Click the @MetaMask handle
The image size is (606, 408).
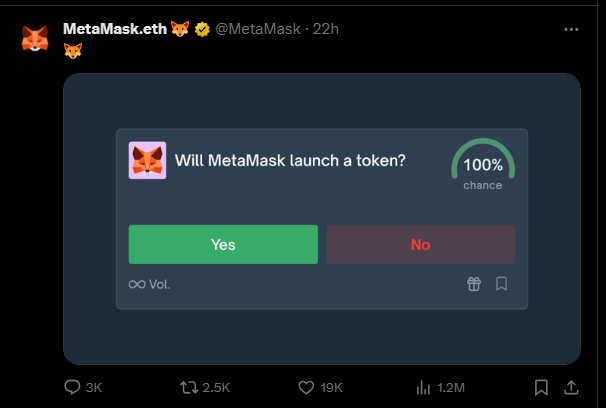tap(258, 29)
